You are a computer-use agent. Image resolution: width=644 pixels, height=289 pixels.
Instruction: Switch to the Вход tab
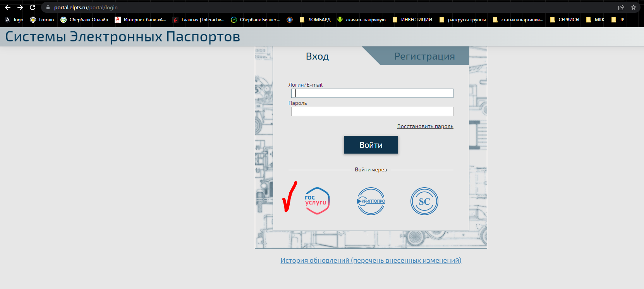point(317,56)
